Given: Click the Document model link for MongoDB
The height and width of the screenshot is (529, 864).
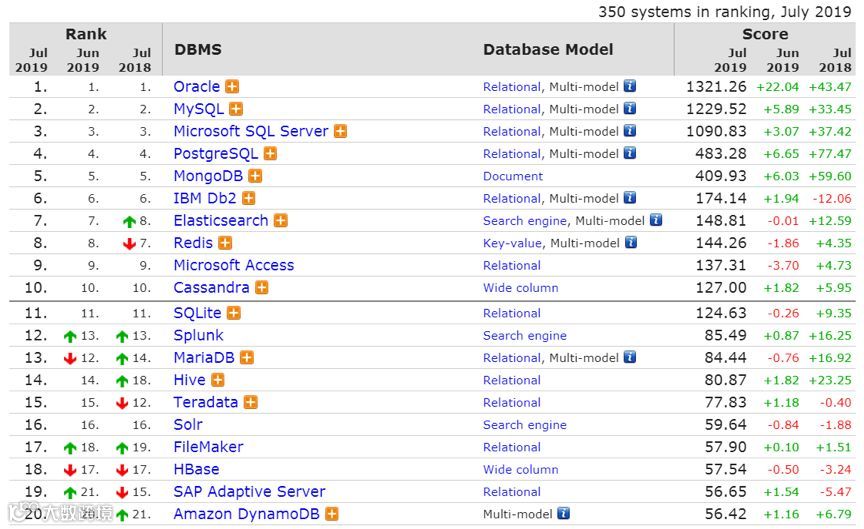Looking at the screenshot, I should click(x=513, y=176).
